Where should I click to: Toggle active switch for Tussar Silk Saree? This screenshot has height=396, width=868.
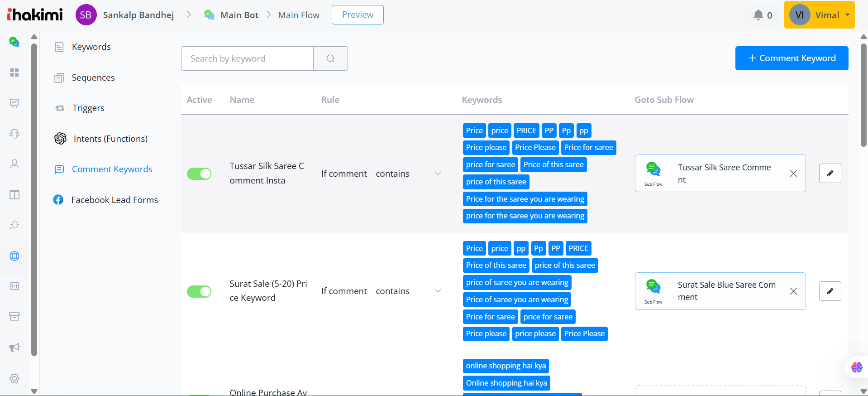[199, 174]
